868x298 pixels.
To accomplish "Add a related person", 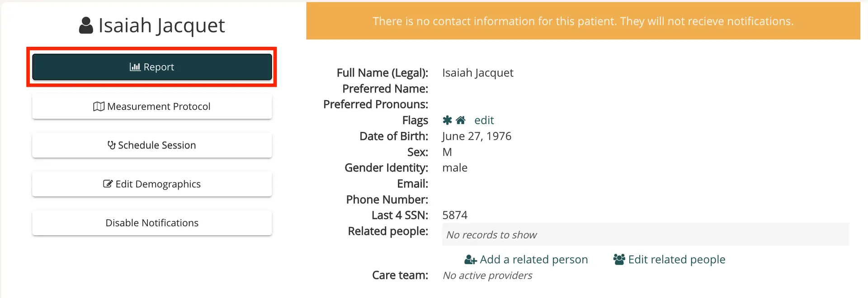I will 534,259.
